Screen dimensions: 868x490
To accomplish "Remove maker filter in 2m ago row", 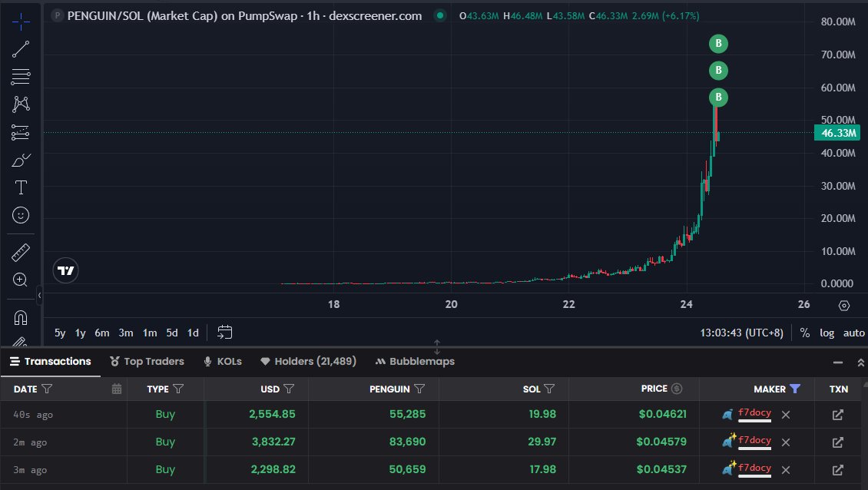I will point(786,442).
